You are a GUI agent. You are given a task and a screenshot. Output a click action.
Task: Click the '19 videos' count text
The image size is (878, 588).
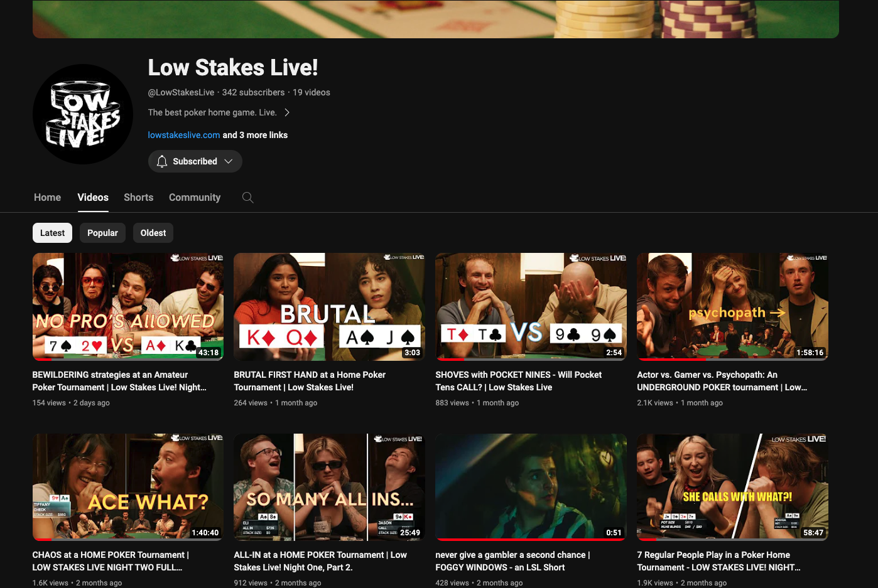[x=312, y=92]
